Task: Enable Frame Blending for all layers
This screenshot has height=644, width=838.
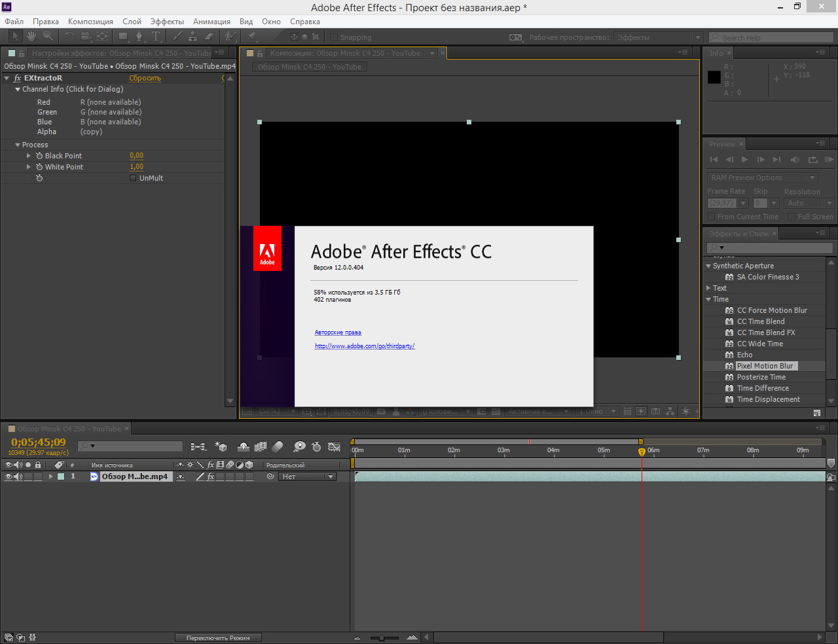Action: click(261, 446)
